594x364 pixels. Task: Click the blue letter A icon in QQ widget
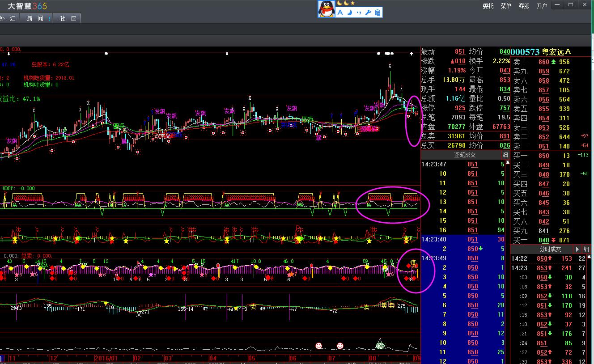[340, 13]
